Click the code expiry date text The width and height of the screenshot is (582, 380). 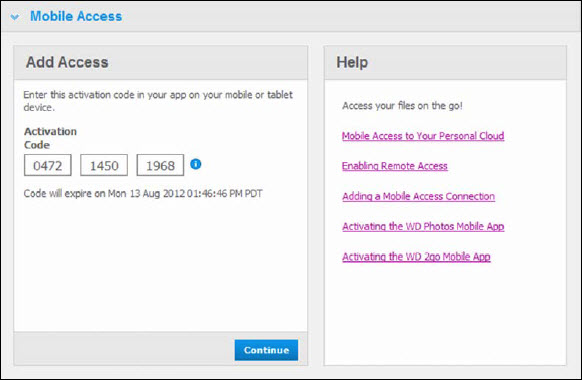point(143,193)
